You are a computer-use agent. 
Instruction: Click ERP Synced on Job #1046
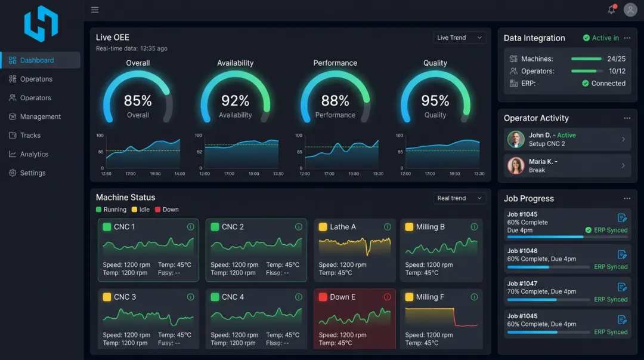(611, 267)
